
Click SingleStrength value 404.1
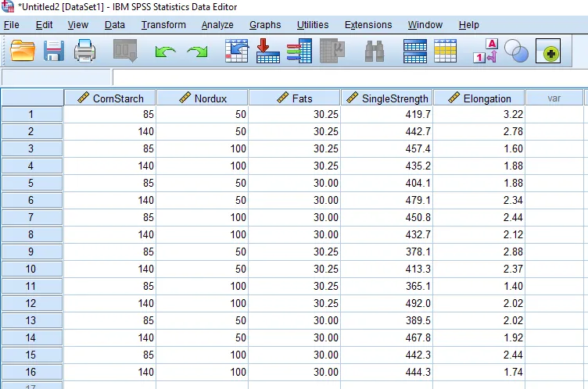click(x=386, y=183)
